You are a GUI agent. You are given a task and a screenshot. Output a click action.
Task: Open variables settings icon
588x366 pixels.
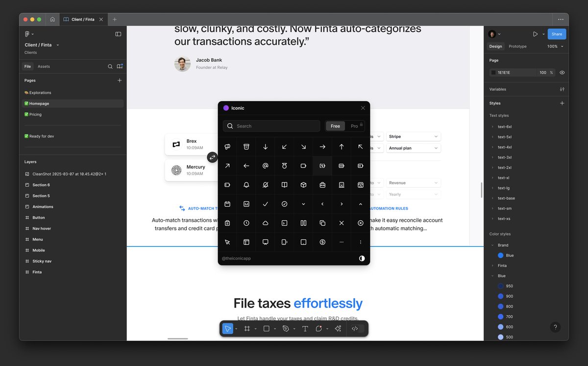click(562, 89)
